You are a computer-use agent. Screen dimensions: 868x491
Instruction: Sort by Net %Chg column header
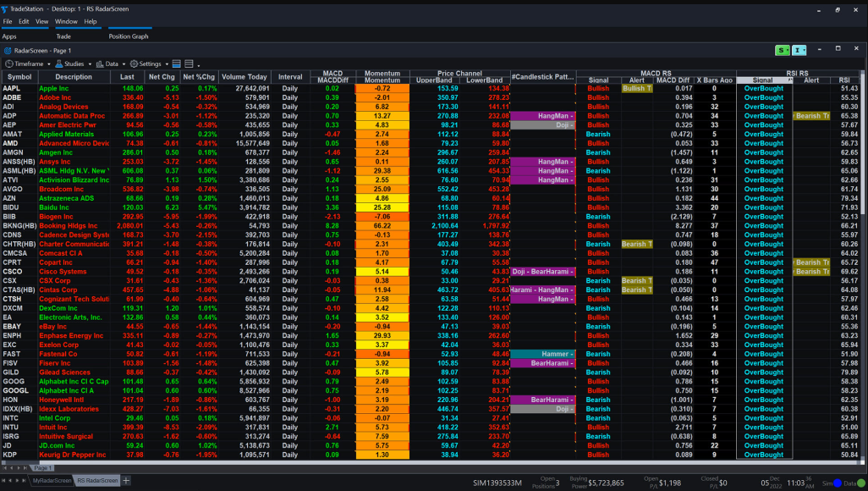point(199,77)
